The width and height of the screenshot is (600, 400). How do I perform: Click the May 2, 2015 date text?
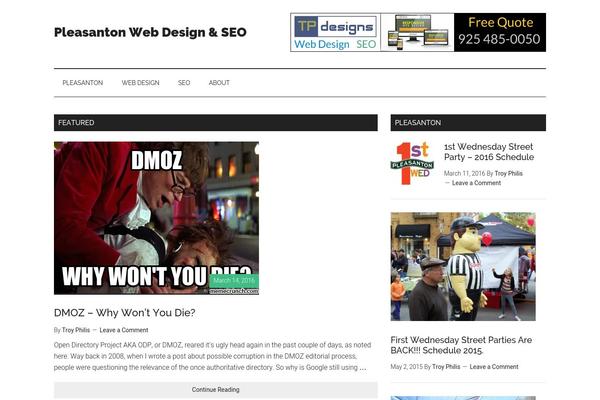[x=406, y=367]
